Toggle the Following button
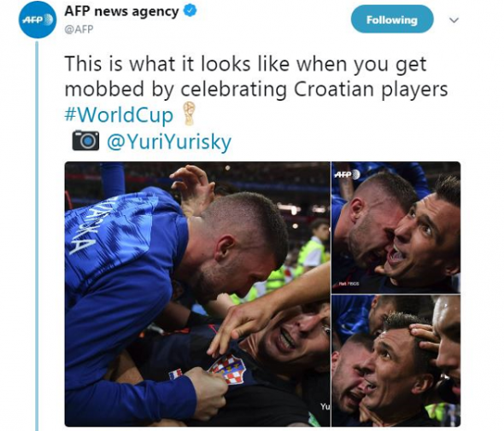Image resolution: width=504 pixels, height=431 pixels. [x=392, y=20]
